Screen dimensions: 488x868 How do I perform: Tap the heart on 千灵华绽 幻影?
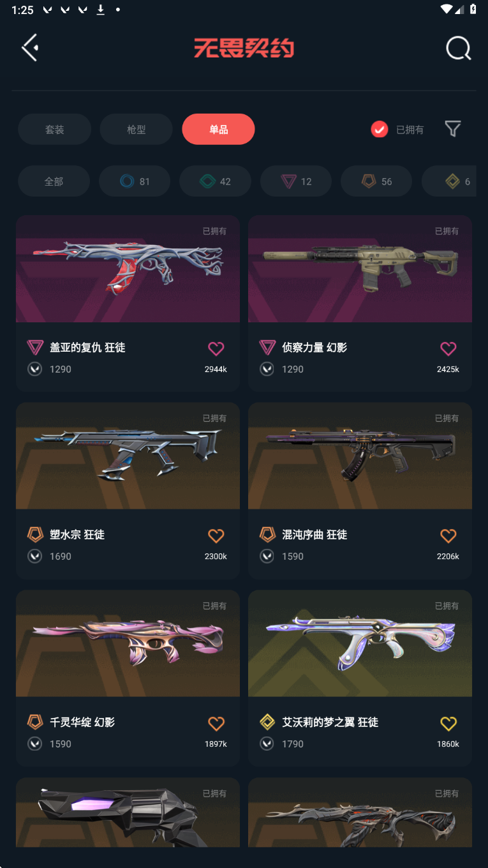[216, 723]
